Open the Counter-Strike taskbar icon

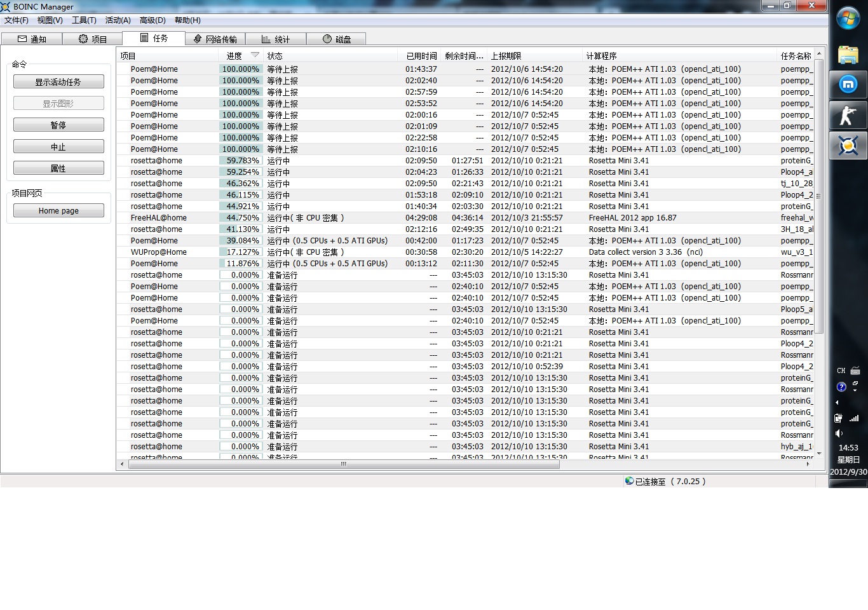coord(848,116)
